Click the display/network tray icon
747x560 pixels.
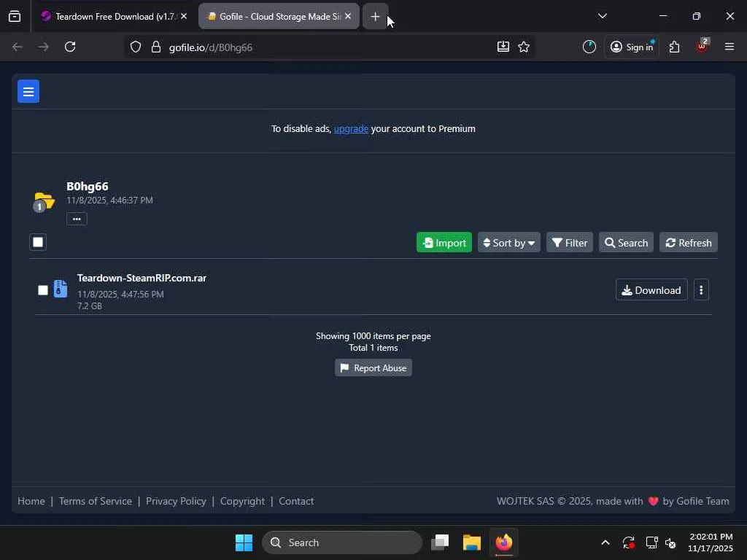[x=651, y=542]
